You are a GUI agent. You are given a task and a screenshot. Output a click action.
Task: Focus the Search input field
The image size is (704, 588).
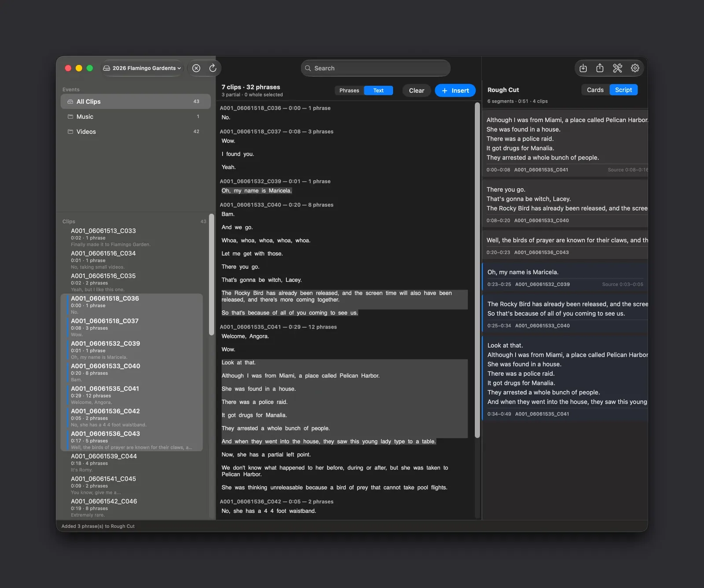point(375,68)
